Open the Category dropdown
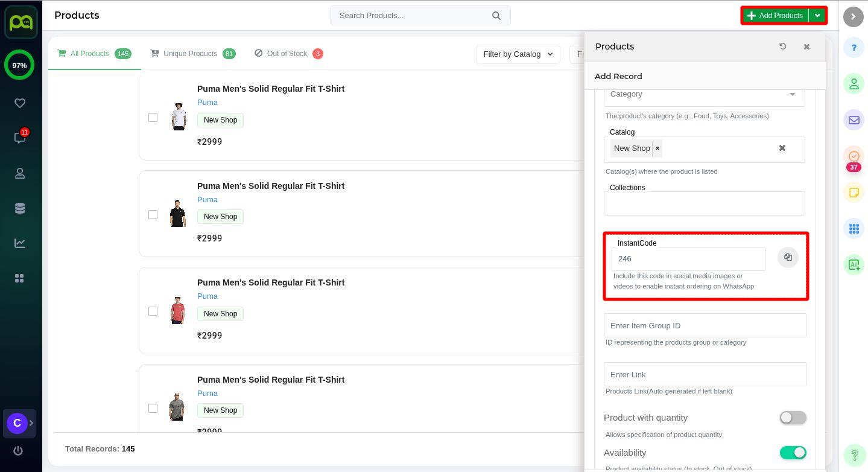868x472 pixels. [x=704, y=94]
